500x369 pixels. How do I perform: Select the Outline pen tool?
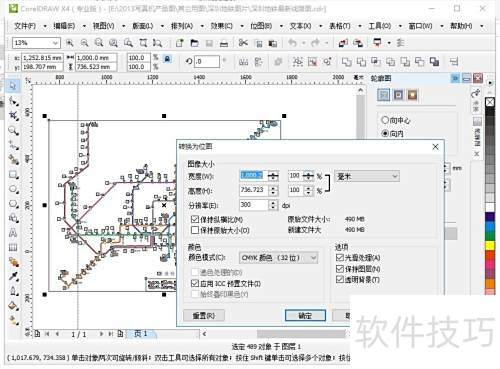coord(13,291)
